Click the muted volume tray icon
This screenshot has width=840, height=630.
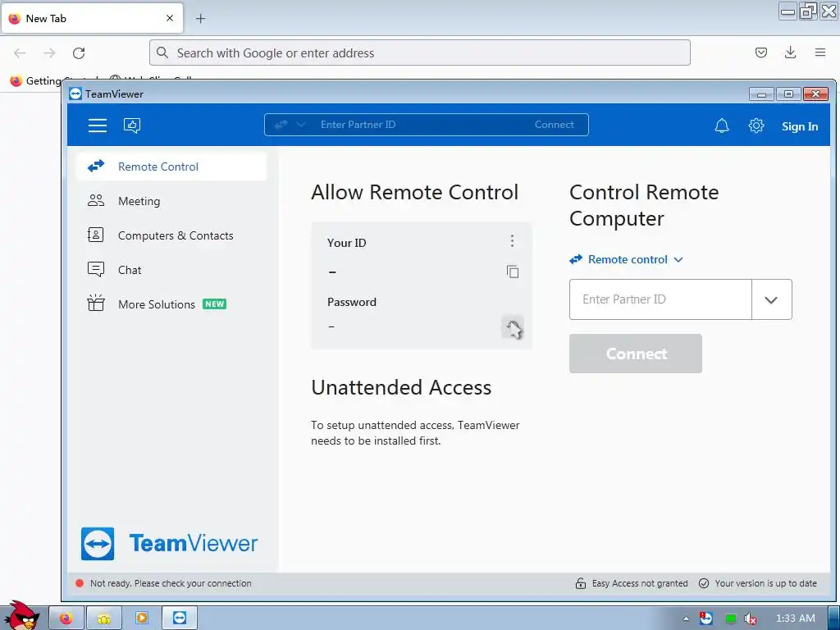pos(751,619)
